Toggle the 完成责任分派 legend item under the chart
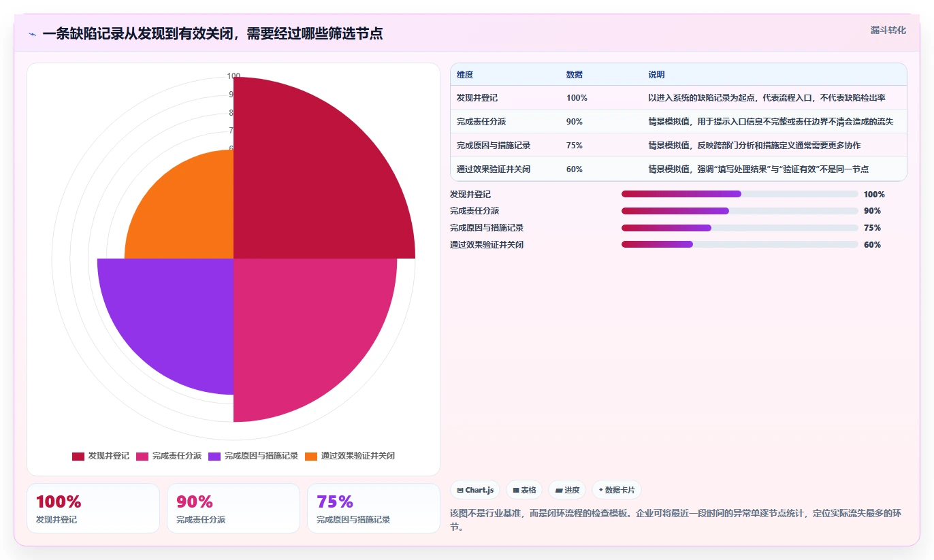The width and height of the screenshot is (934, 560). coord(169,456)
